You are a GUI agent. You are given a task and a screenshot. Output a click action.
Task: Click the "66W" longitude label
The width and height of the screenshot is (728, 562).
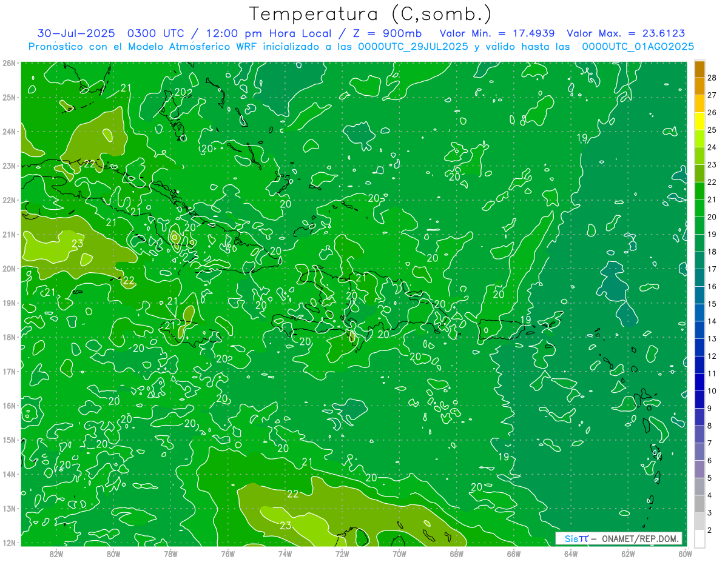tap(514, 554)
